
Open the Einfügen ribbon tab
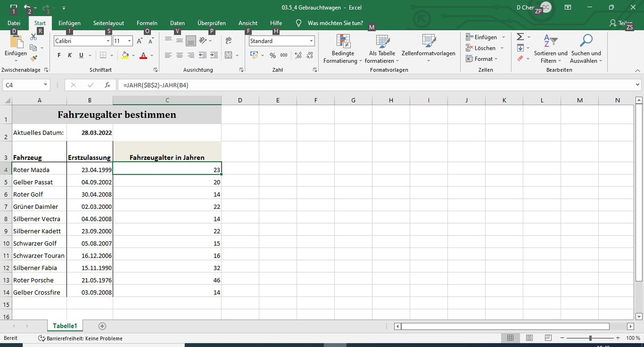69,23
